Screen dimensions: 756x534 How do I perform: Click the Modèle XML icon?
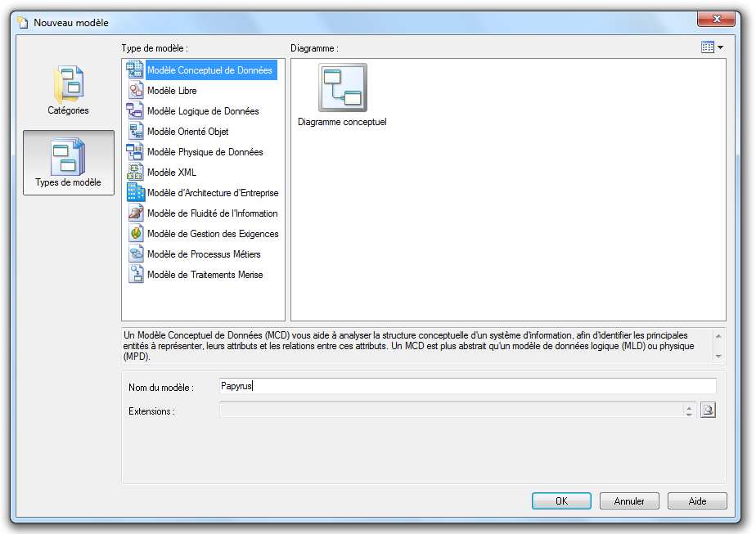coord(135,173)
